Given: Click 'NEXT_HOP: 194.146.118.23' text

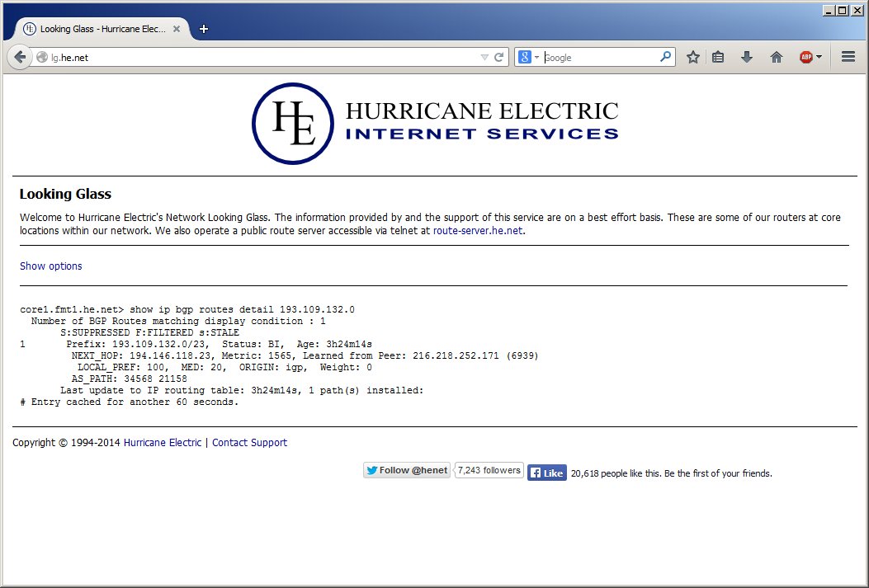Looking at the screenshot, I should click(x=146, y=356).
